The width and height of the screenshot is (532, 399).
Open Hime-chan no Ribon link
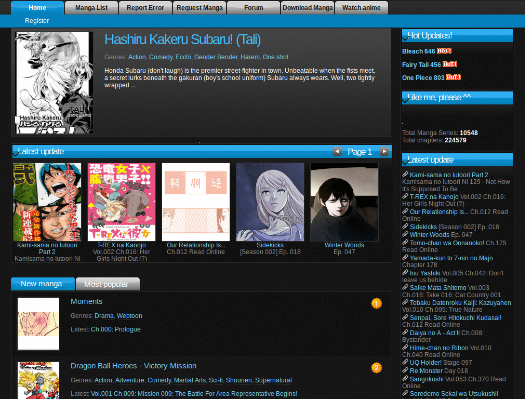pos(439,348)
